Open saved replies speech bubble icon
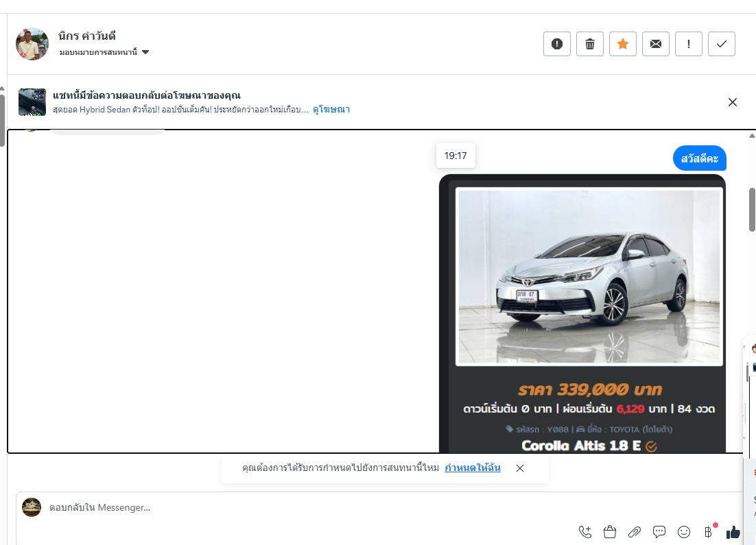The width and height of the screenshot is (756, 545). (659, 532)
